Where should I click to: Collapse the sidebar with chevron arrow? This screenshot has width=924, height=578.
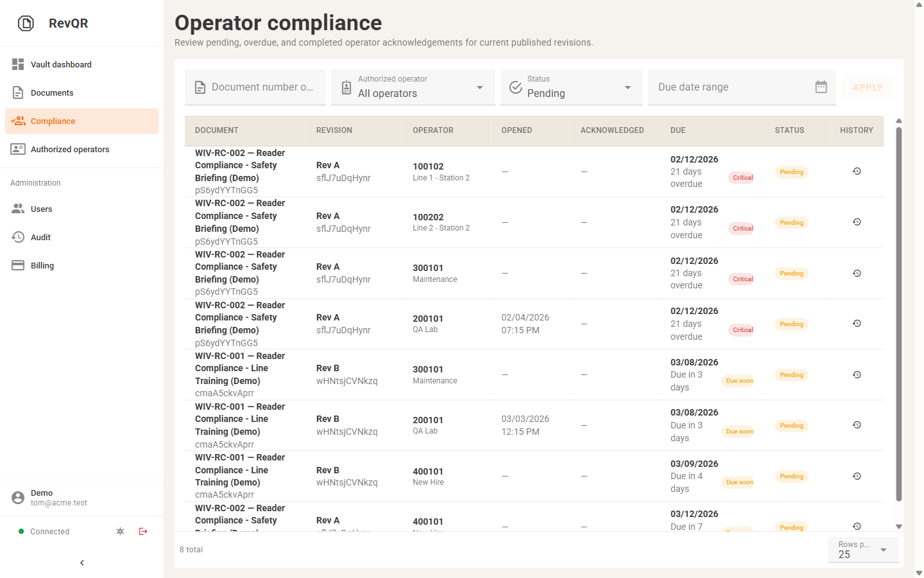tap(82, 563)
